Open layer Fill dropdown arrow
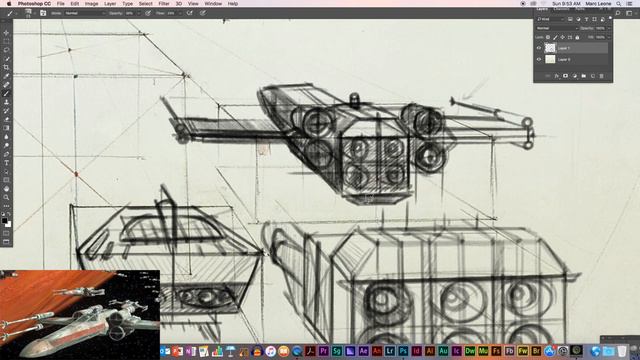The width and height of the screenshot is (640, 360). click(609, 37)
